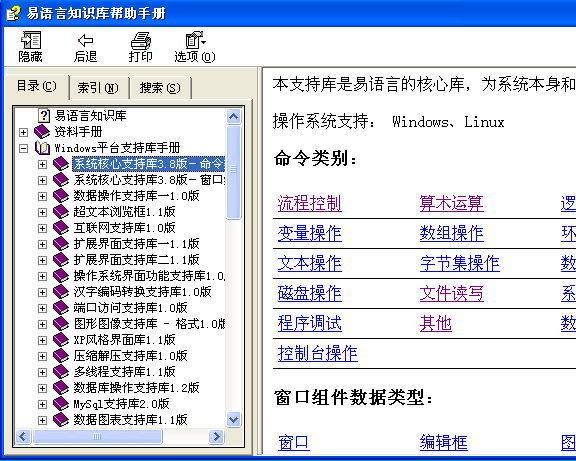Screen dimensions: 576x461
Task: Click the book icon beside 资料手册
Action: pos(42,132)
